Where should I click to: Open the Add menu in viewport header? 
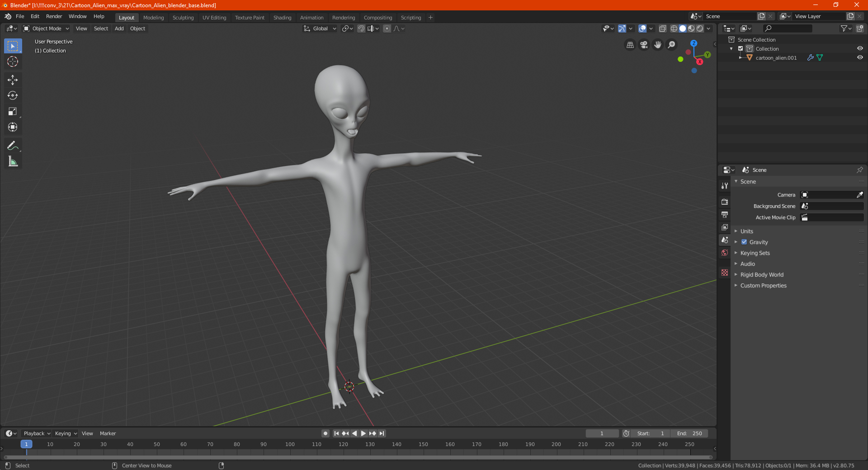tap(119, 28)
